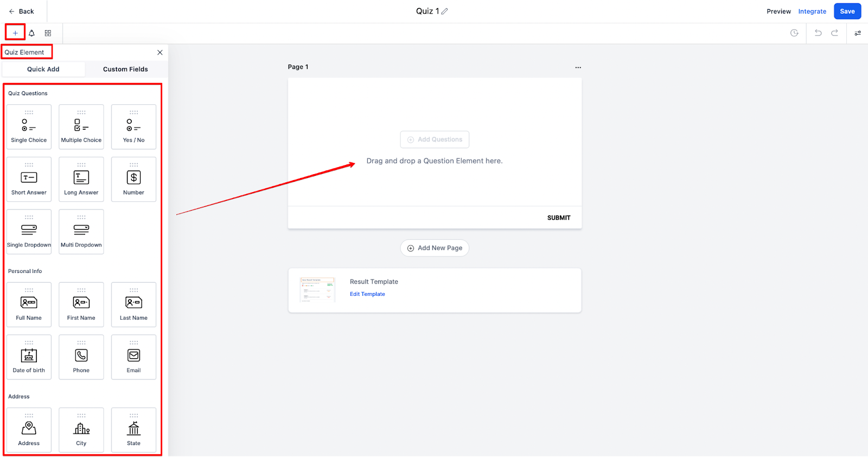The image size is (868, 457).
Task: Select the Multiple Choice question element
Action: point(81,127)
